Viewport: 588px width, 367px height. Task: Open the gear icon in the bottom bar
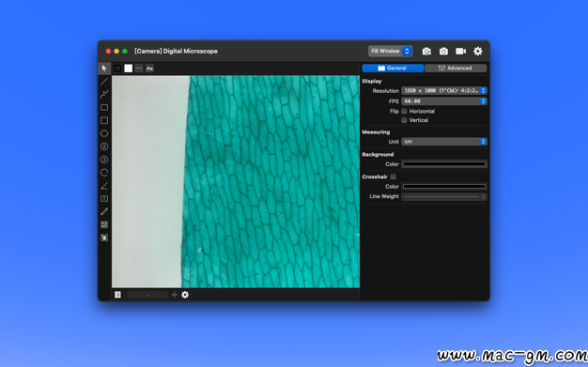tap(185, 295)
